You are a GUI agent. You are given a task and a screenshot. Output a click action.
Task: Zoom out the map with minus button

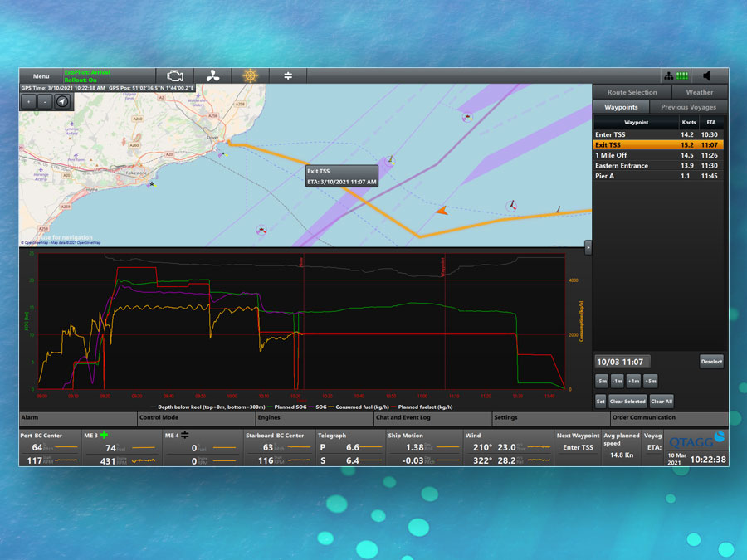(x=46, y=101)
